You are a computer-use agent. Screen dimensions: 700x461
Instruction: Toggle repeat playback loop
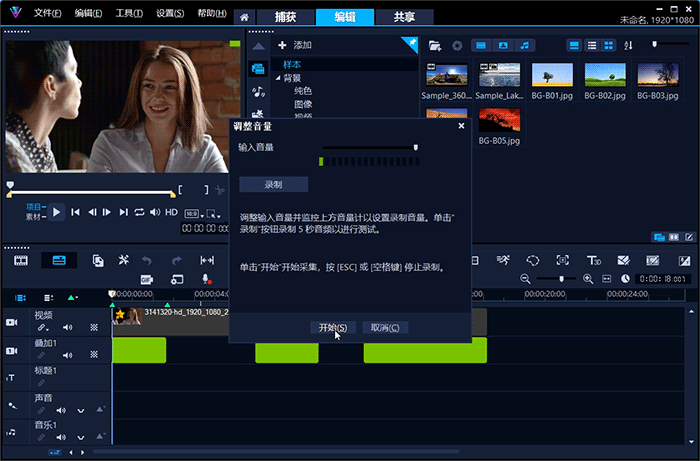click(139, 212)
